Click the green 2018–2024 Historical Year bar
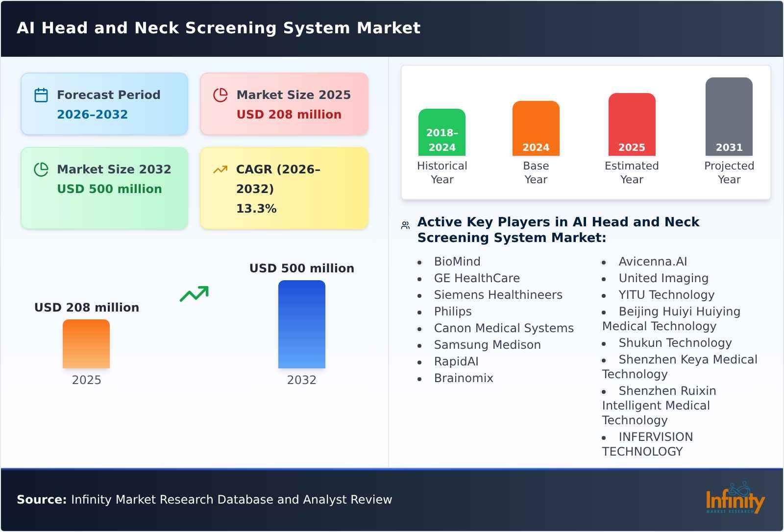Screen dimensions: 784x532 pyautogui.click(x=442, y=132)
